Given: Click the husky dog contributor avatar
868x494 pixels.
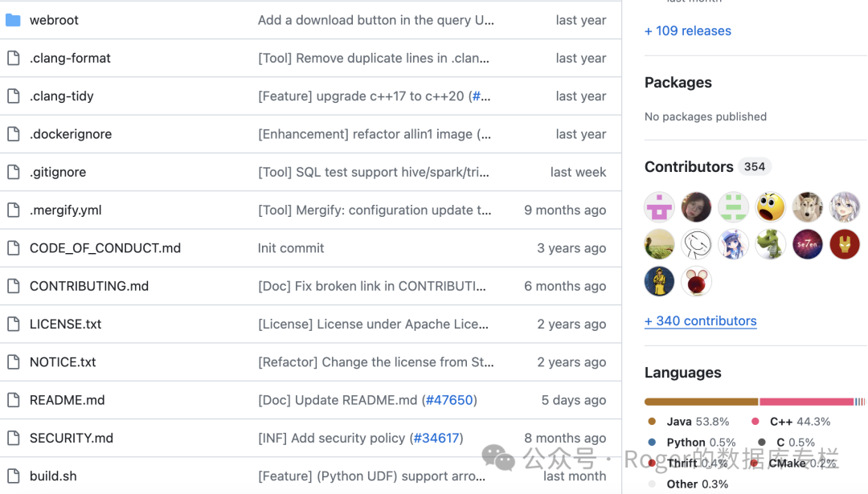Looking at the screenshot, I should 808,207.
